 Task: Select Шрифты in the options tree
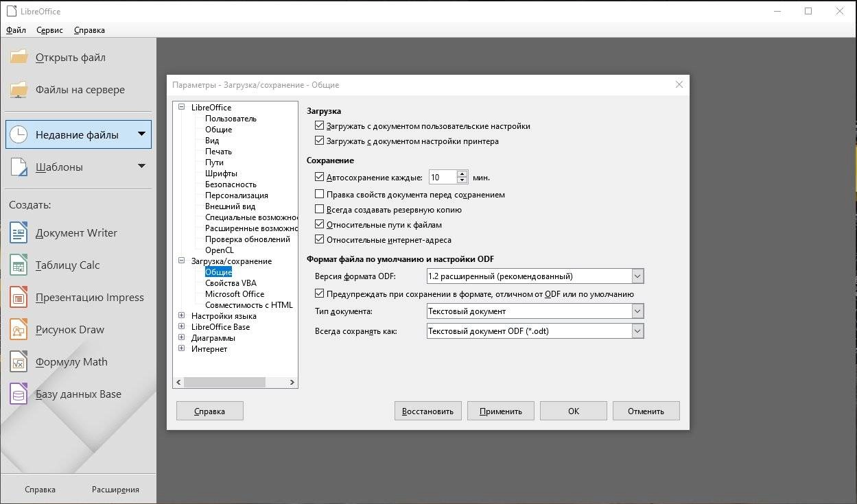coord(221,173)
